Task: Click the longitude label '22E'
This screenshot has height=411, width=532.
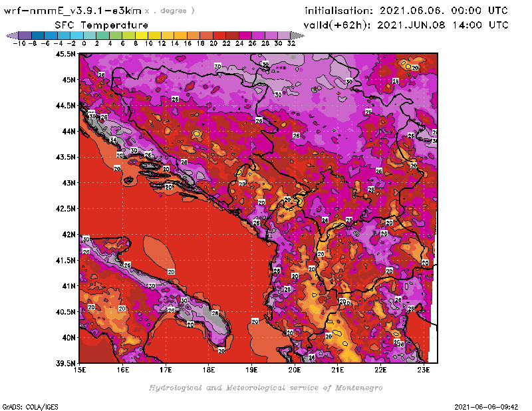Action: (x=380, y=370)
